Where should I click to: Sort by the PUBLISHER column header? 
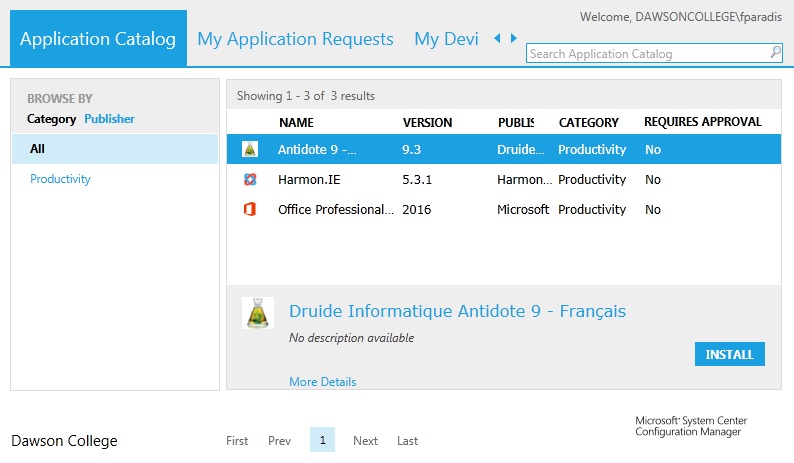(x=516, y=123)
